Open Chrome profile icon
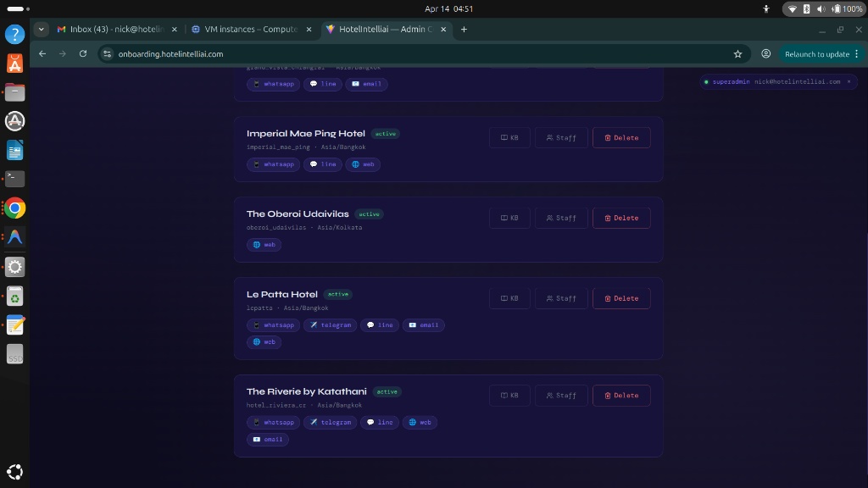868x488 pixels. pyautogui.click(x=765, y=53)
